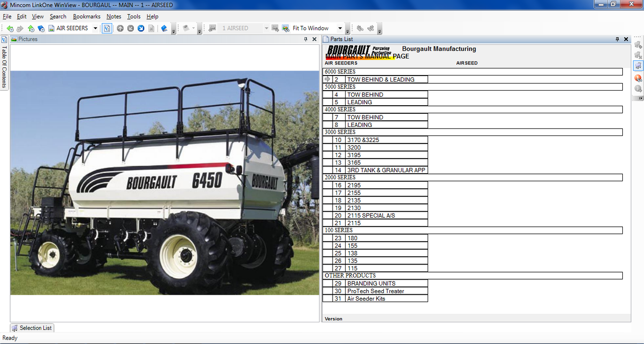Click the grey info arrow sidebar icon
Screen dimensions: 644x344
click(638, 89)
